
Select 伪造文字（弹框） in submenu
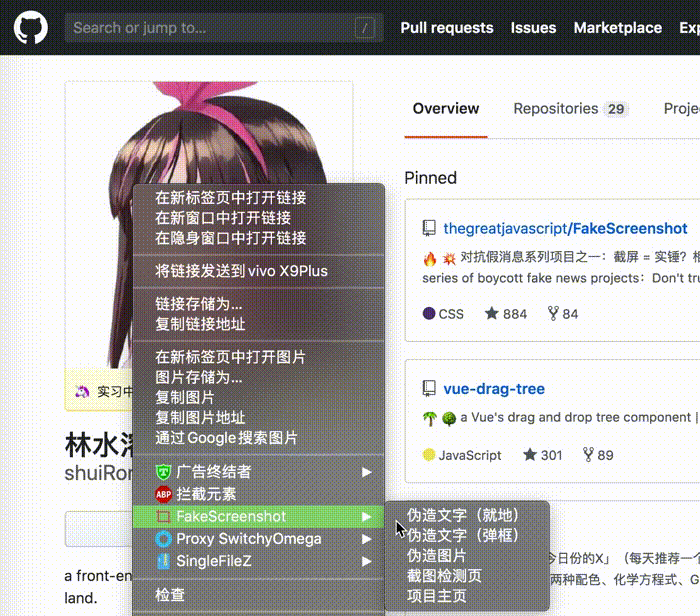pyautogui.click(x=467, y=535)
